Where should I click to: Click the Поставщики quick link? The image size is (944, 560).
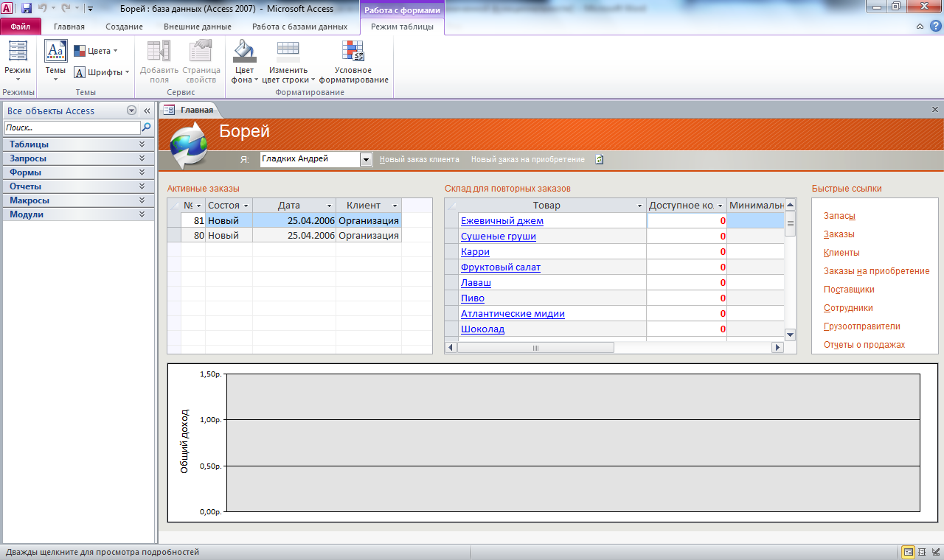pos(849,290)
